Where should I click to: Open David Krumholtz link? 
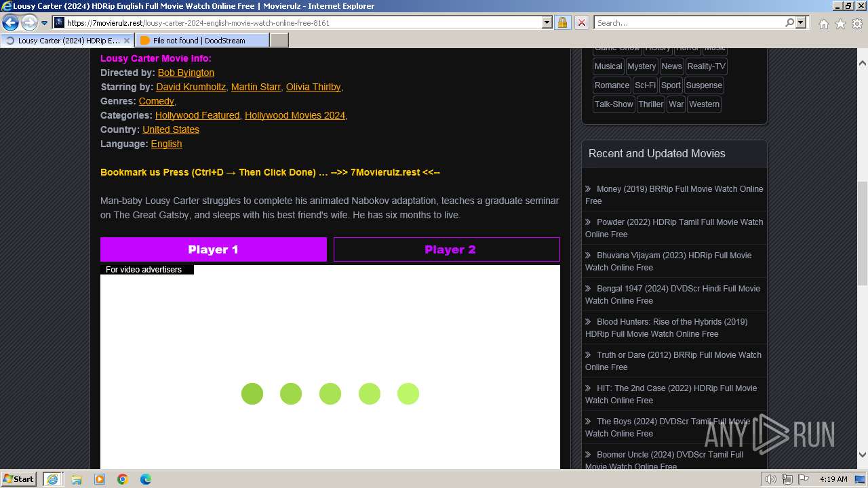pyautogui.click(x=191, y=87)
